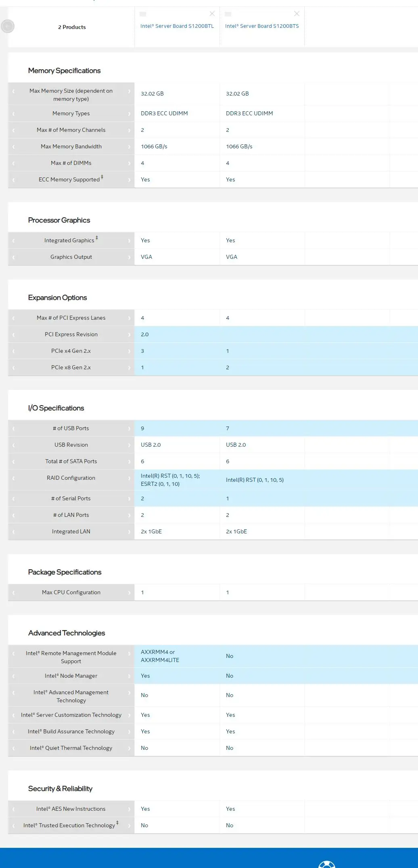The height and width of the screenshot is (868, 418).
Task: Select the Intel Server Customization Technology row label
Action: (x=71, y=715)
